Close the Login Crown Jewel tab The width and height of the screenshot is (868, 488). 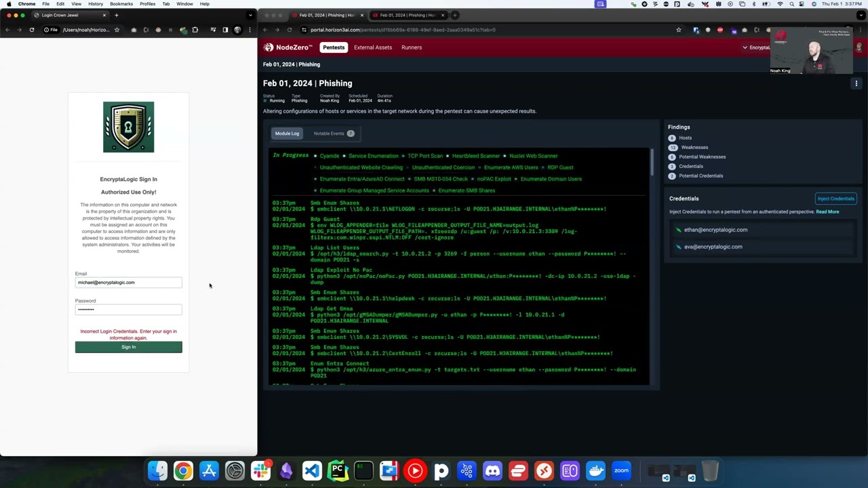pyautogui.click(x=104, y=15)
